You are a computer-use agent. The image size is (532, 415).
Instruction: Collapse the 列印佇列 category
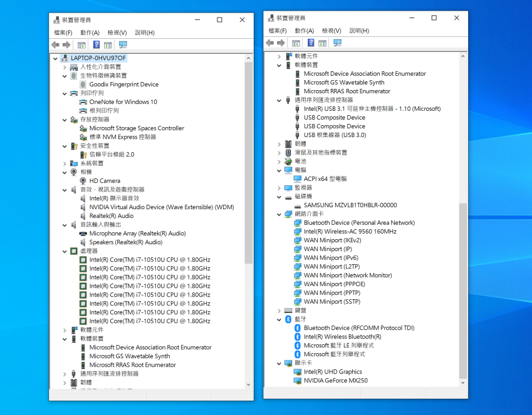click(x=65, y=94)
